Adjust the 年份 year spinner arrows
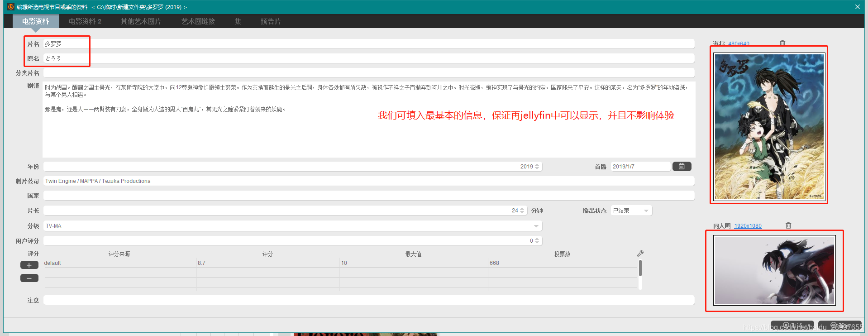The height and width of the screenshot is (336, 868). coord(537,166)
